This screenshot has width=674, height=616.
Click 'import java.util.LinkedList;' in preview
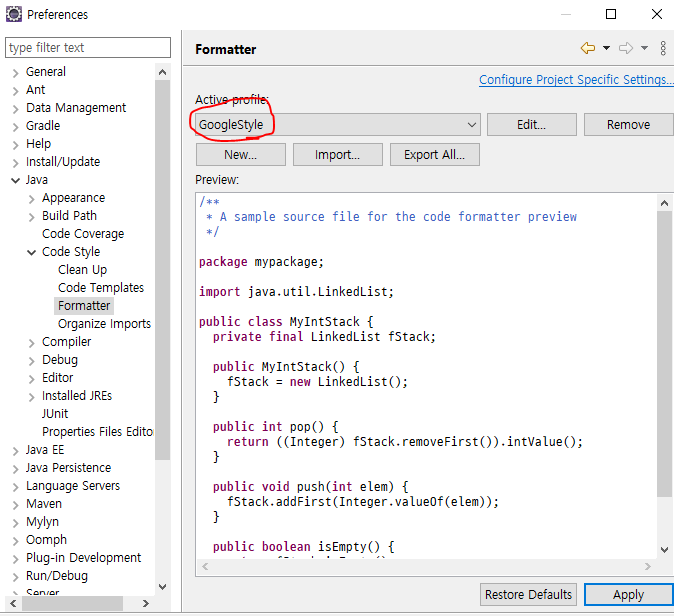[x=296, y=292]
